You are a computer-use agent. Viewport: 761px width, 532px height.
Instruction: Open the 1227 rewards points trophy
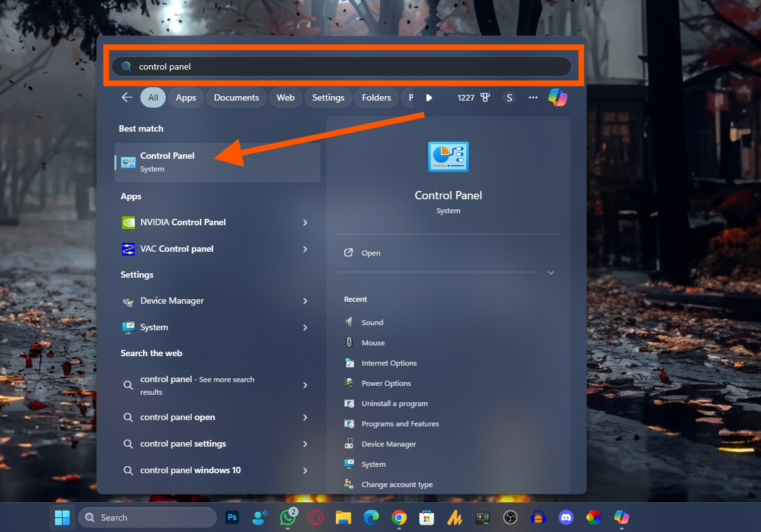click(474, 97)
